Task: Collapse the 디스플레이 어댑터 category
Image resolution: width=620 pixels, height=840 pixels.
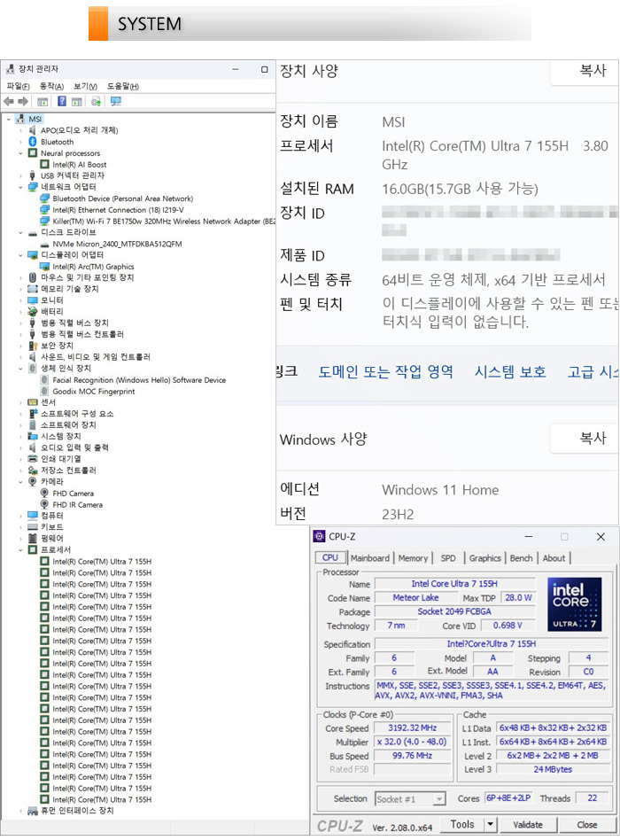Action: click(x=21, y=255)
